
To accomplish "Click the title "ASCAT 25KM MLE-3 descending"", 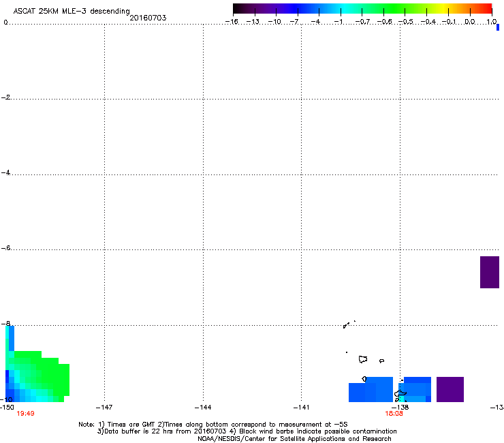I will point(72,12).
